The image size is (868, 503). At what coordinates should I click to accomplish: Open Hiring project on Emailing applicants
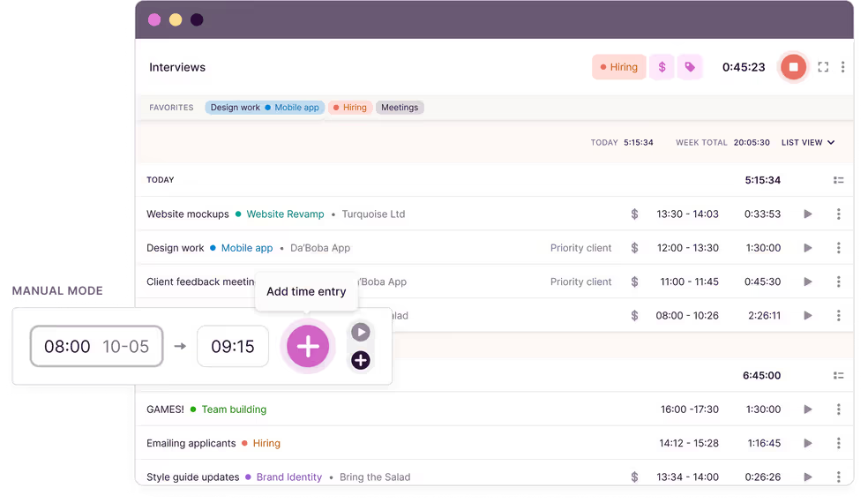[266, 443]
